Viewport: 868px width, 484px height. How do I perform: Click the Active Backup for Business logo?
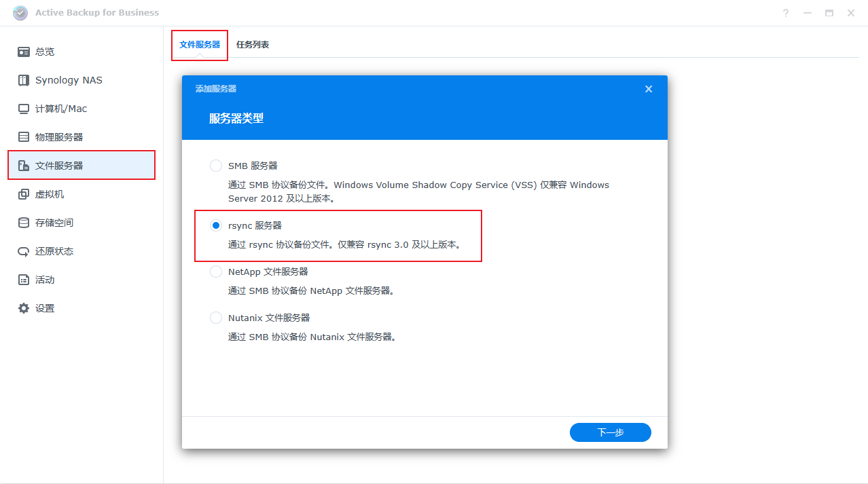[x=20, y=13]
